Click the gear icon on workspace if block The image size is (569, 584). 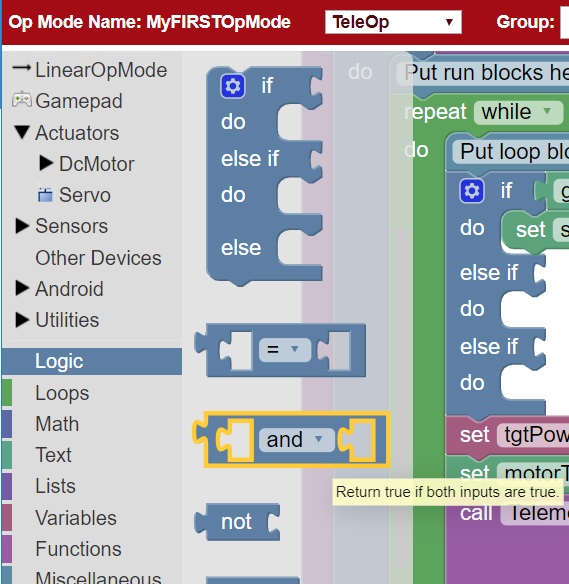tap(472, 191)
